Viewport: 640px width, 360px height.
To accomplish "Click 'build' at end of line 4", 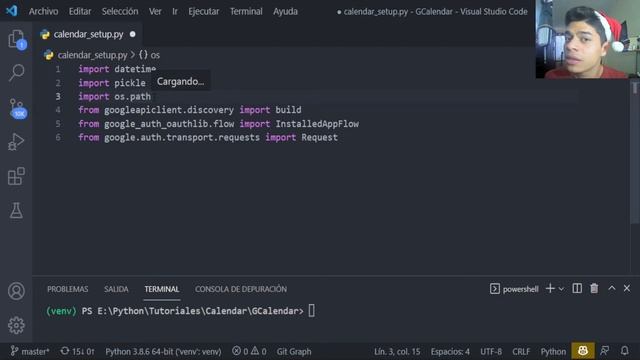I will tap(288, 110).
